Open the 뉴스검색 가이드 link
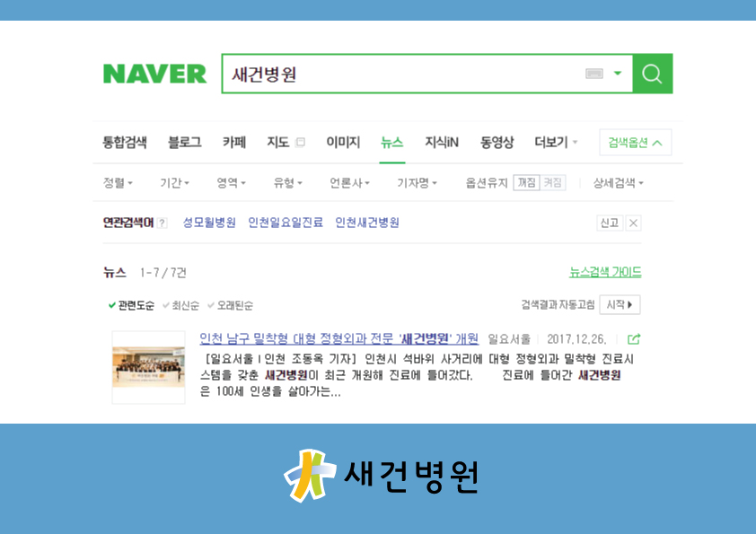Screen dimensions: 756x534 tap(605, 272)
